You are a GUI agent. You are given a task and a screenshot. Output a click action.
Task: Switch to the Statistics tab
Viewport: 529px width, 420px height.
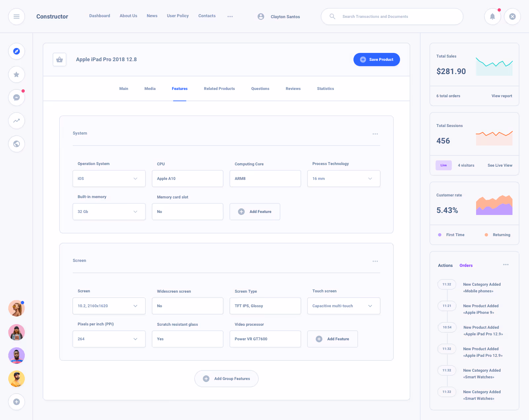tap(326, 89)
